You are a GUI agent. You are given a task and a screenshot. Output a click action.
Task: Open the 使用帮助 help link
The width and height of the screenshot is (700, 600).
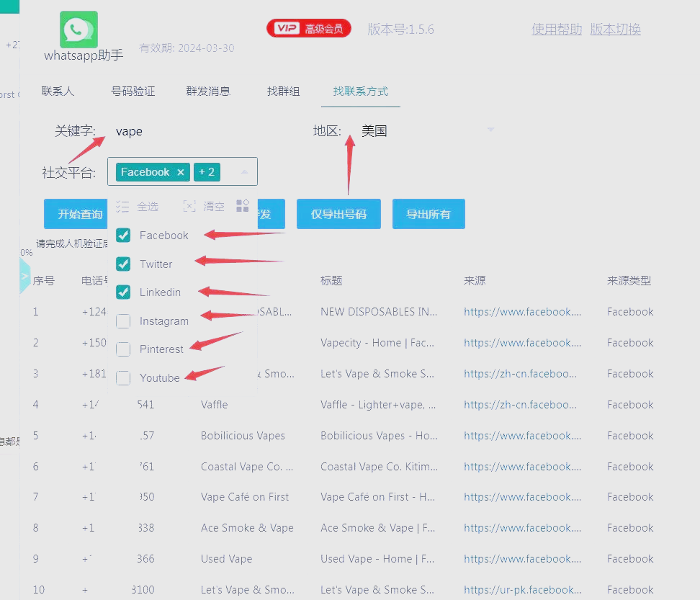[557, 30]
